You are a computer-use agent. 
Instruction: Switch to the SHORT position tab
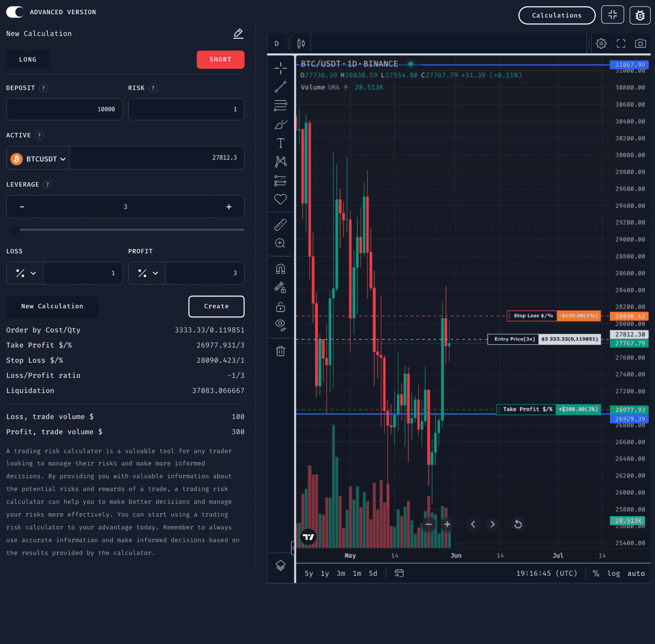(x=221, y=59)
